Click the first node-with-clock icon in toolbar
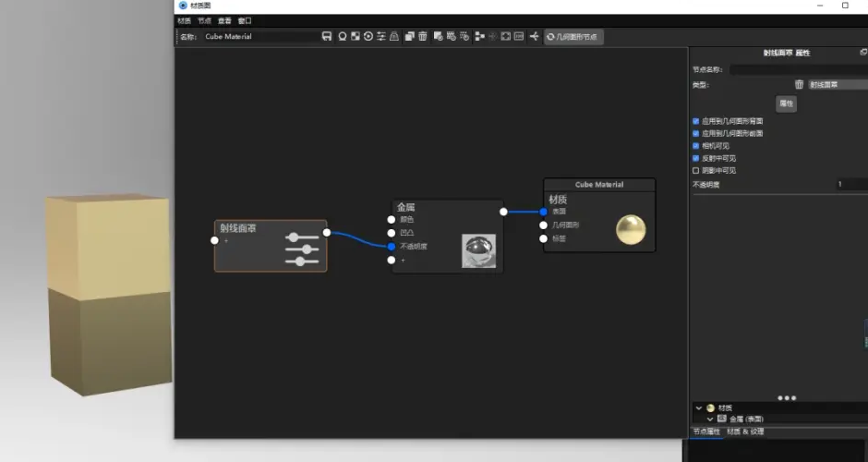 coord(438,37)
